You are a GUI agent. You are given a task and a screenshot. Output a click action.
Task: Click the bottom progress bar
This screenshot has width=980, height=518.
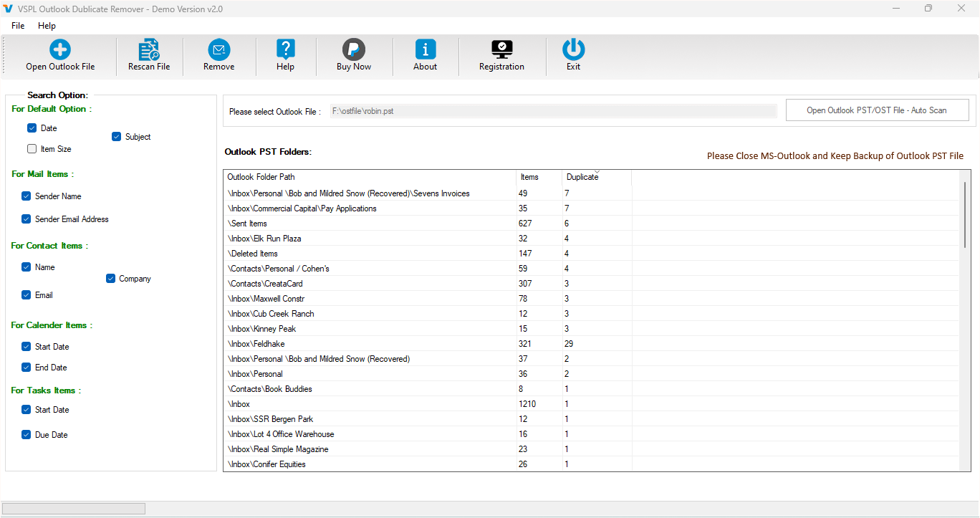tap(74, 509)
